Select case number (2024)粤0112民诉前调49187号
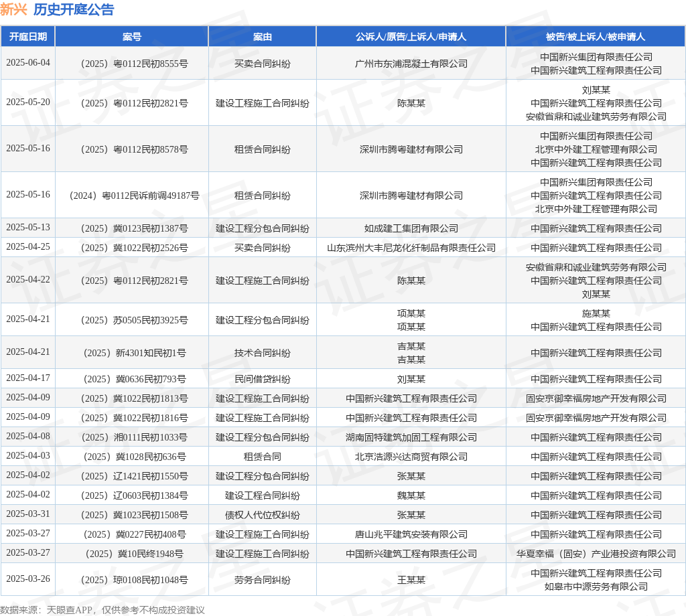The height and width of the screenshot is (616, 686). point(134,196)
